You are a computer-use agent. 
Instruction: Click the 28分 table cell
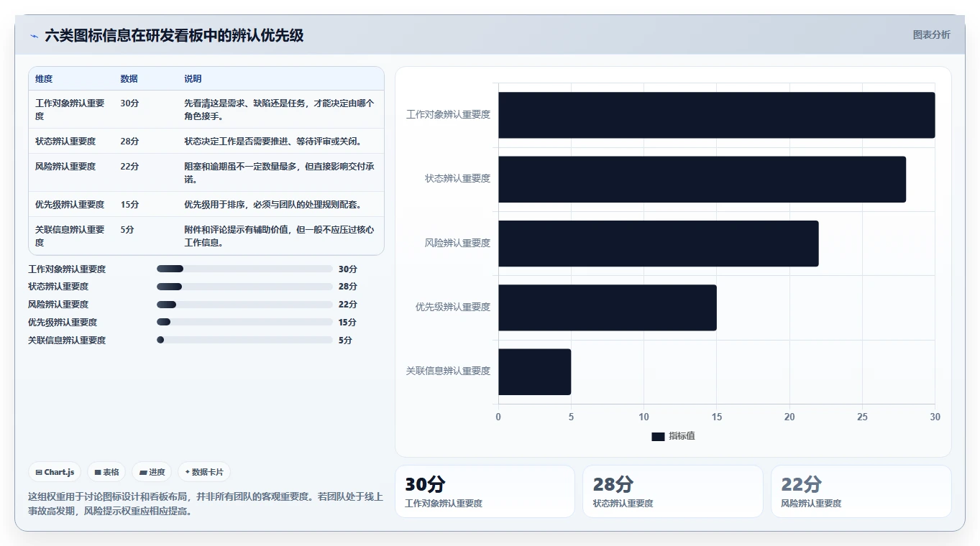[129, 142]
